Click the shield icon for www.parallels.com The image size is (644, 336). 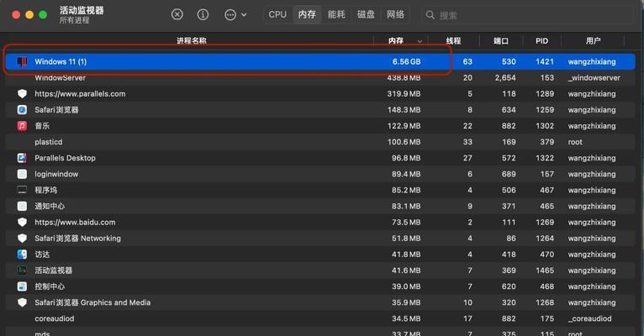22,93
